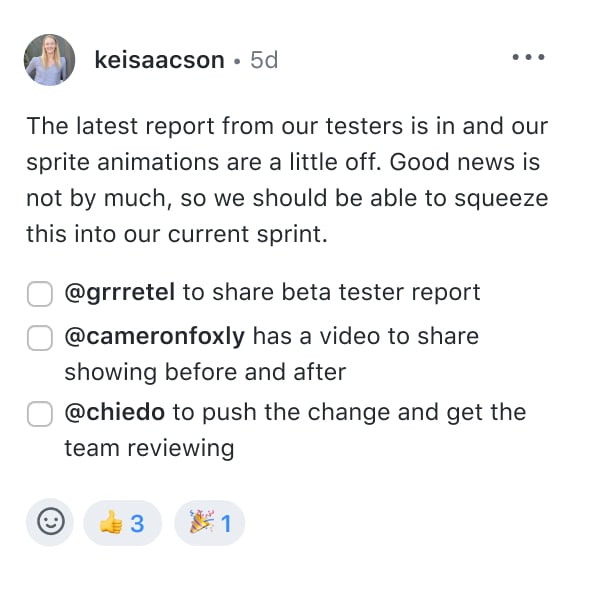Viewport: 602px width, 592px height.
Task: Click the @grrretel mention
Action: coord(120,292)
